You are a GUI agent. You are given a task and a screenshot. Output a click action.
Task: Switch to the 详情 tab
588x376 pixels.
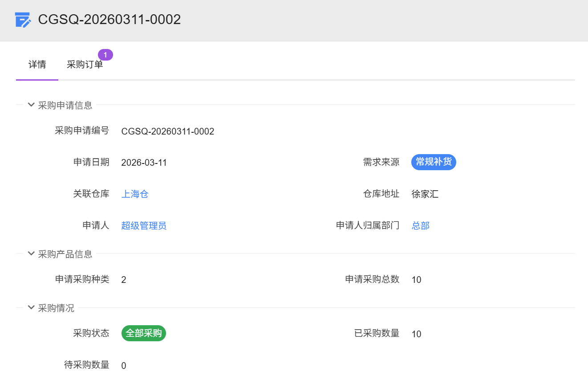37,65
